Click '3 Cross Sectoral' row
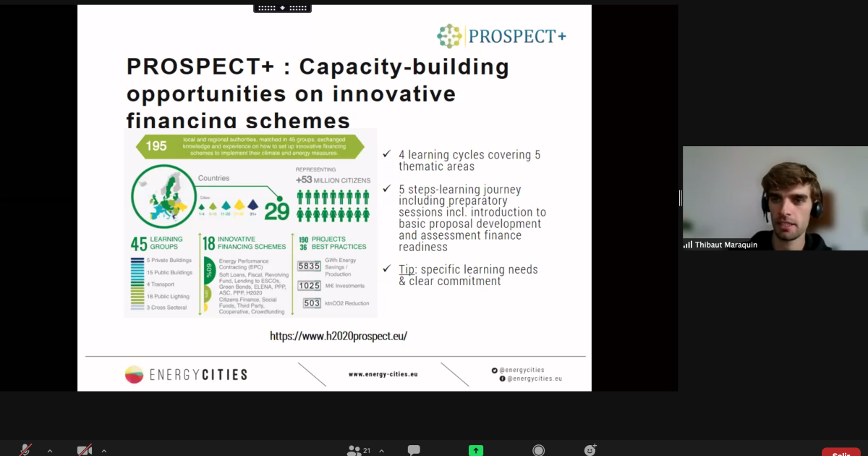Image resolution: width=868 pixels, height=456 pixels. 167,308
